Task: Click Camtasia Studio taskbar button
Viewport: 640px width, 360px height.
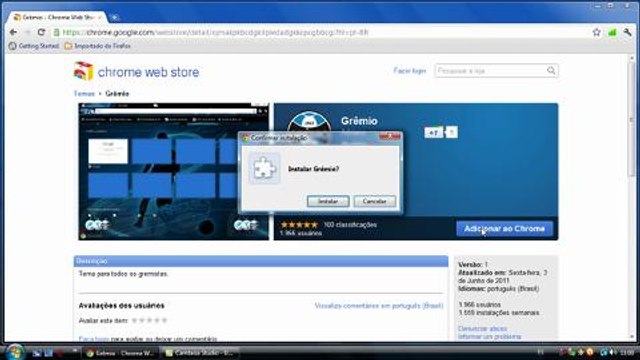Action: (x=199, y=353)
